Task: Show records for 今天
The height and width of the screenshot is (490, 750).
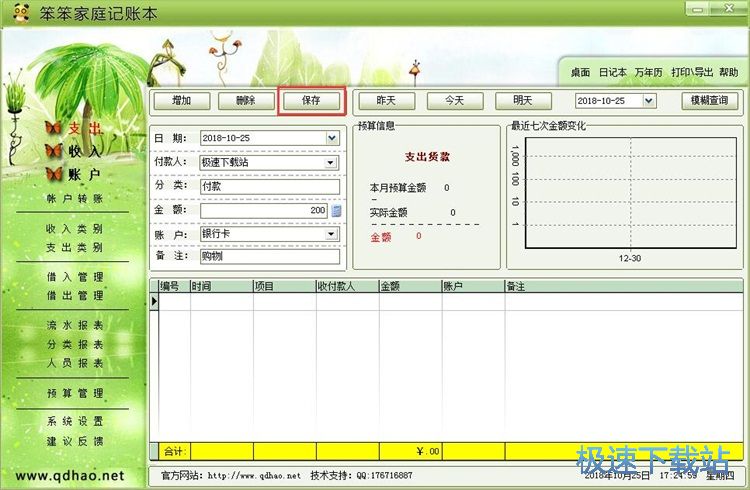Action: tap(455, 101)
